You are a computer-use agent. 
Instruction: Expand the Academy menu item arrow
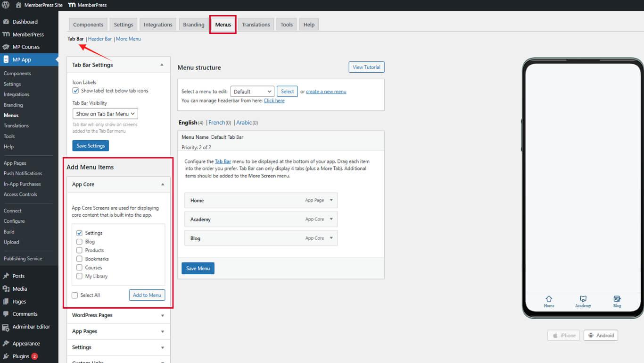(331, 219)
